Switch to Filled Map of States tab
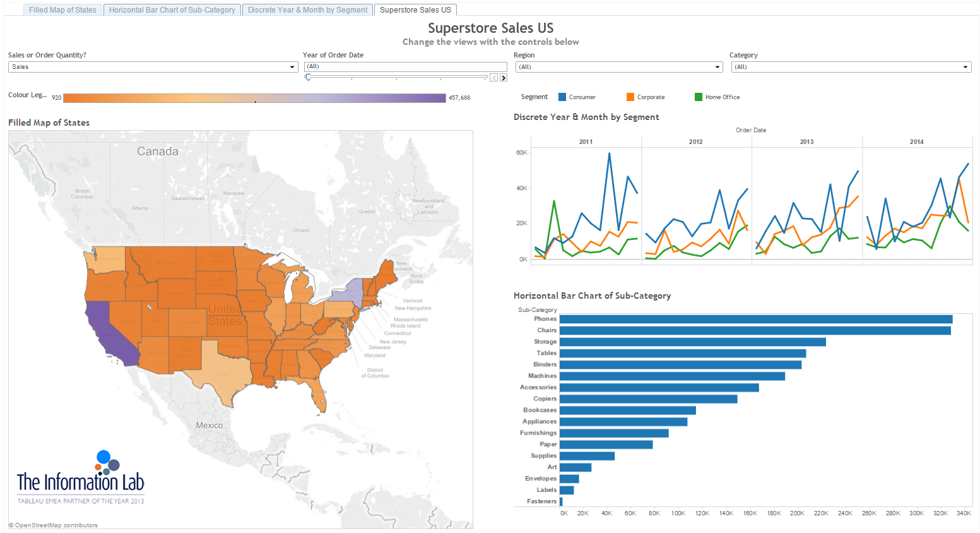The height and width of the screenshot is (533, 980). point(62,10)
